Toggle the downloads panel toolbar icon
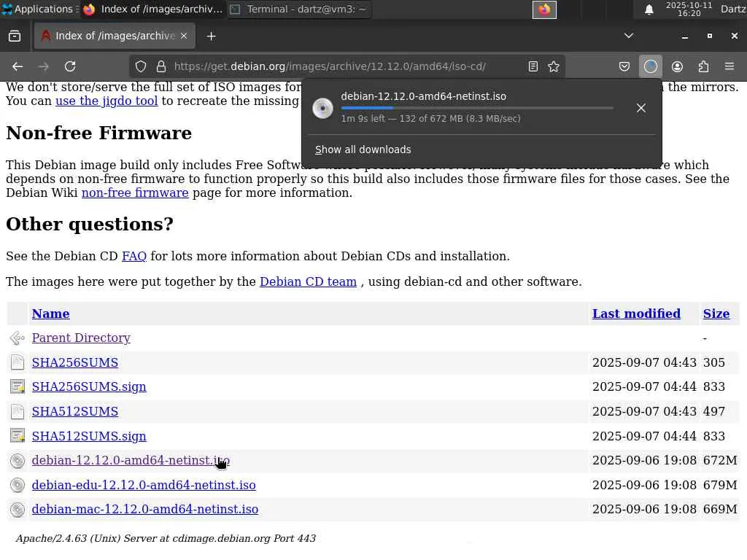 [x=651, y=66]
